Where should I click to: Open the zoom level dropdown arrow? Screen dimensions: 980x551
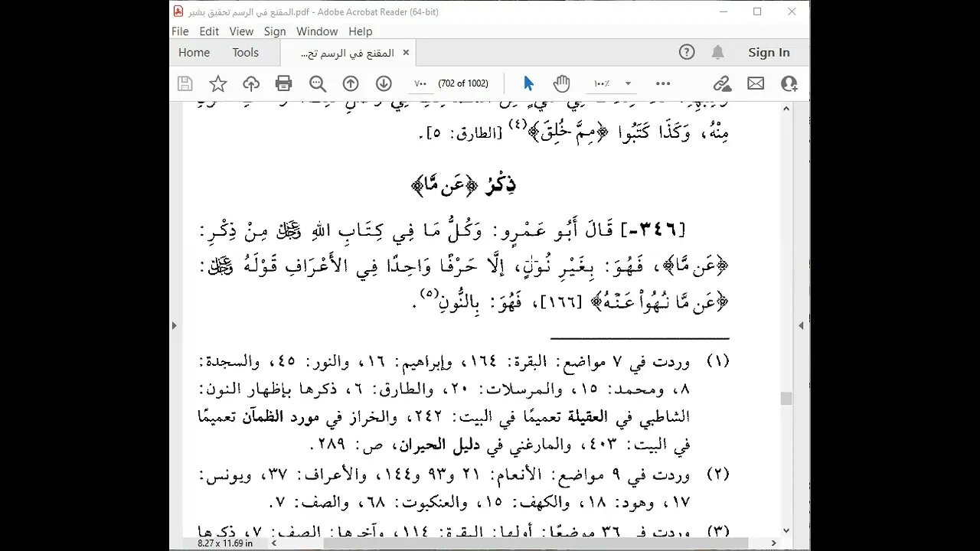[x=628, y=83]
